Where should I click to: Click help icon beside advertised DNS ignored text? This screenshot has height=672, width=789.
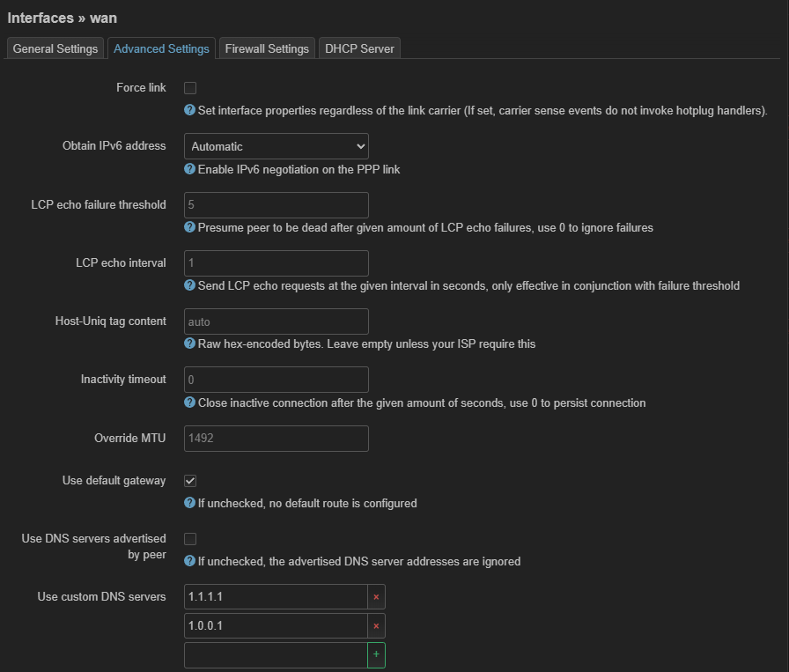(189, 561)
